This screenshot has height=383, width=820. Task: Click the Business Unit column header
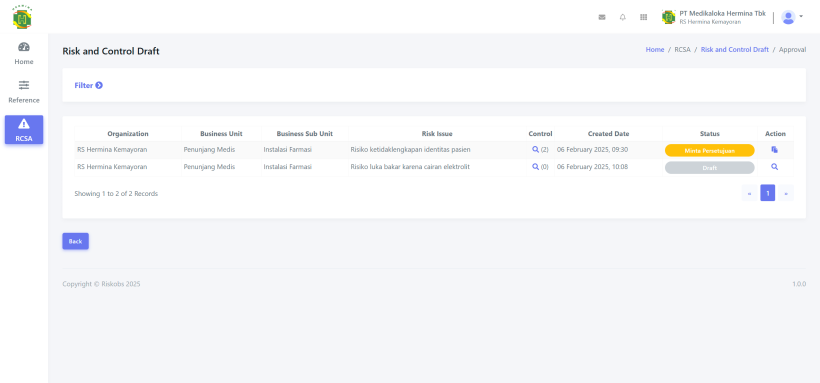(221, 133)
